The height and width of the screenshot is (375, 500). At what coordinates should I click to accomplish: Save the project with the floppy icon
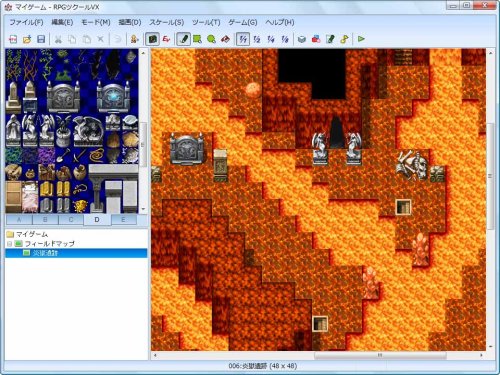[x=41, y=39]
